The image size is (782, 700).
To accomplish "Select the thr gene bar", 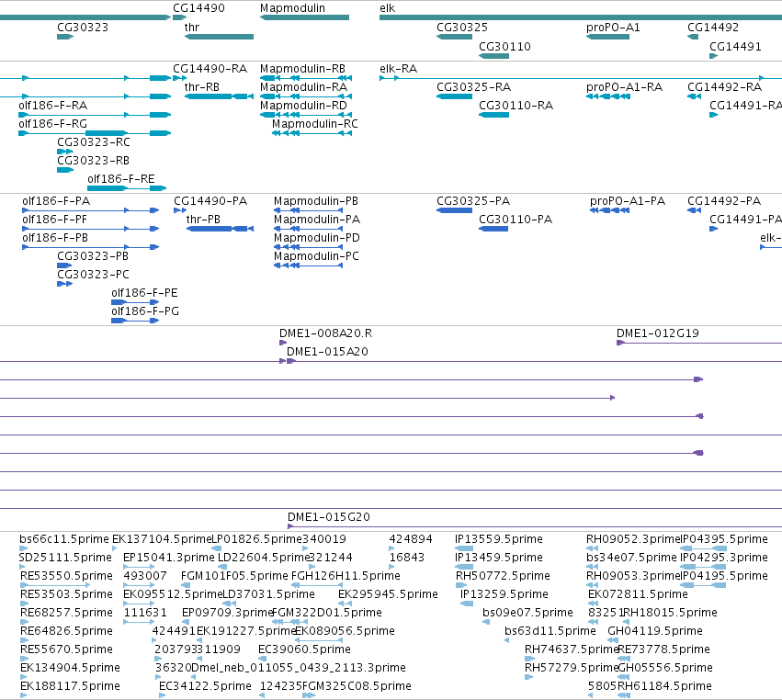I will coord(219,37).
